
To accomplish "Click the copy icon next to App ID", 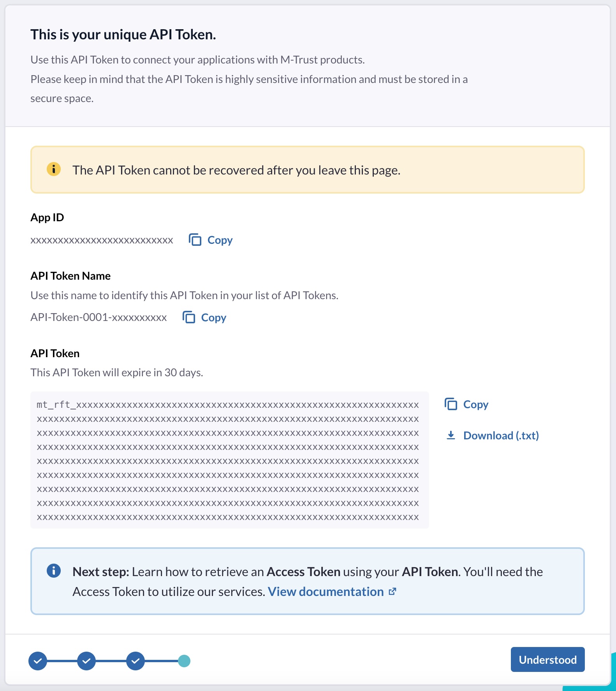I will tap(195, 240).
